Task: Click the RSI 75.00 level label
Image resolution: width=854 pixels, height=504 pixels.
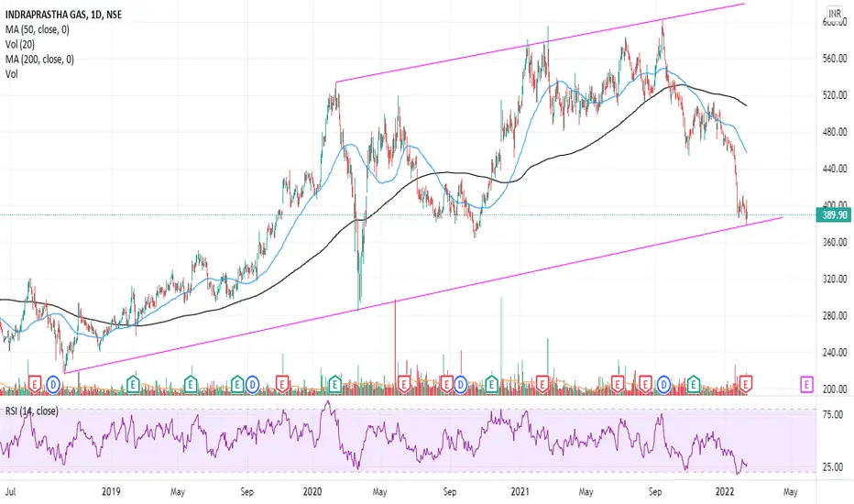Action: coord(833,414)
